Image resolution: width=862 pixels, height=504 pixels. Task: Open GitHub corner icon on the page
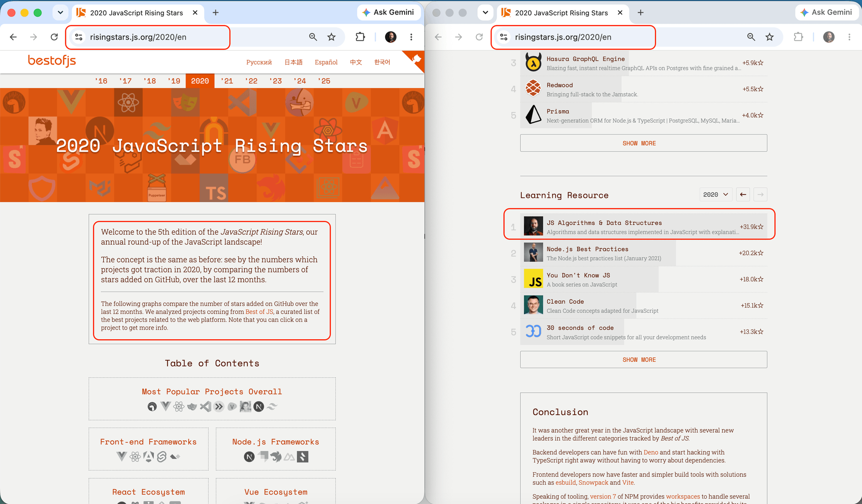(415, 60)
